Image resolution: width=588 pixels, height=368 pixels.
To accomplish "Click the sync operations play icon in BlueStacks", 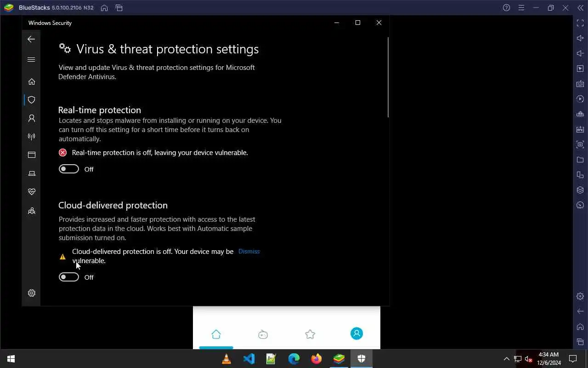I will click(580, 99).
